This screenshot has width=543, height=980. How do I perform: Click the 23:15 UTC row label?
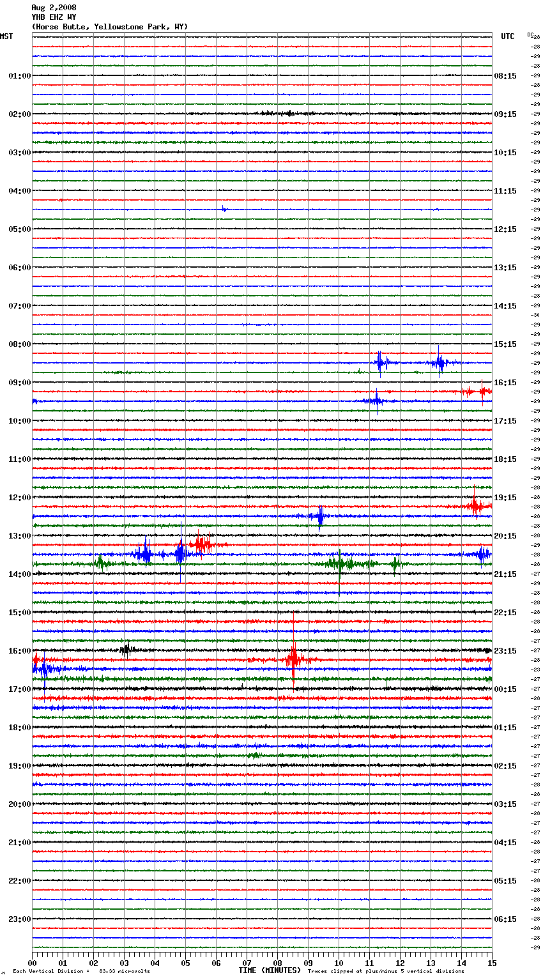(505, 651)
